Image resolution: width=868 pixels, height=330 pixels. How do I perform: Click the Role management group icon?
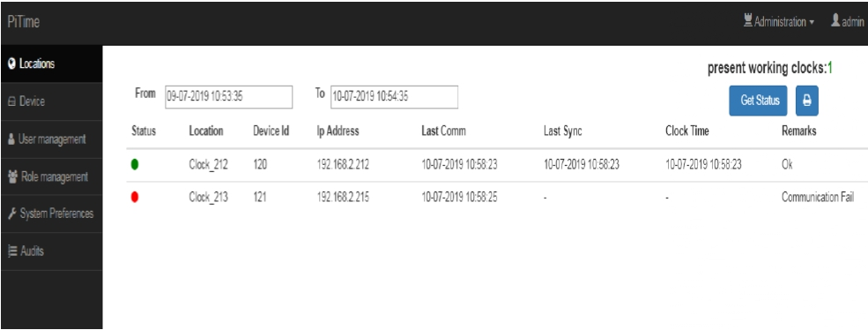coord(12,177)
